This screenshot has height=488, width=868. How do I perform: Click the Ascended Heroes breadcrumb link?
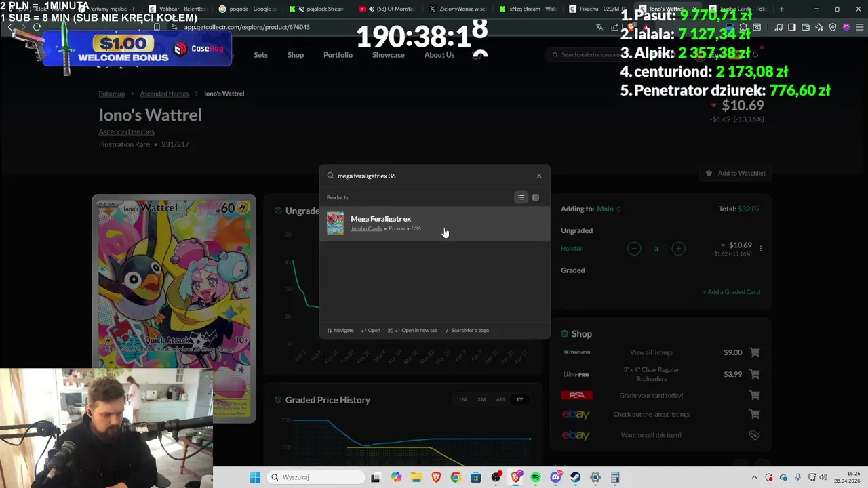coord(164,94)
